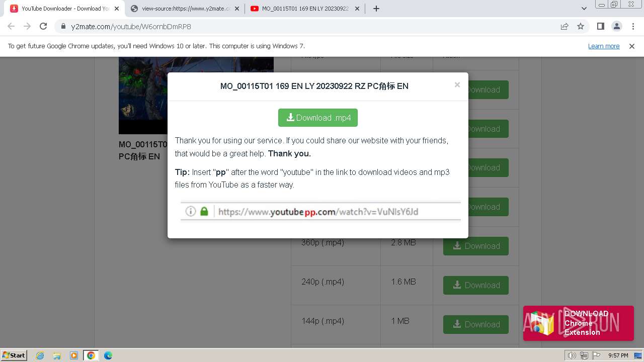
Task: Open Chrome three-dot menu
Action: point(633,26)
